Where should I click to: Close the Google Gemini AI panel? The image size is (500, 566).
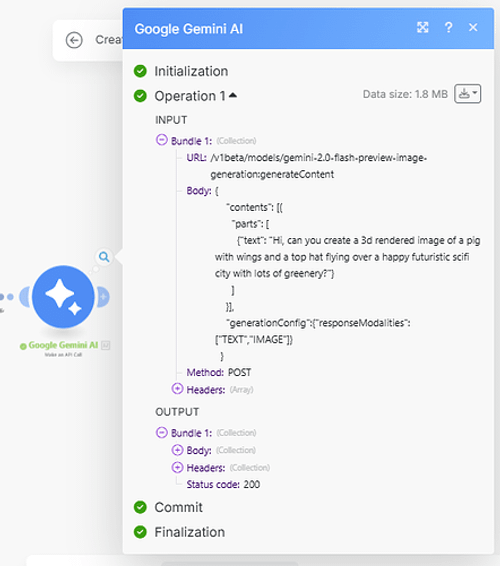[473, 27]
